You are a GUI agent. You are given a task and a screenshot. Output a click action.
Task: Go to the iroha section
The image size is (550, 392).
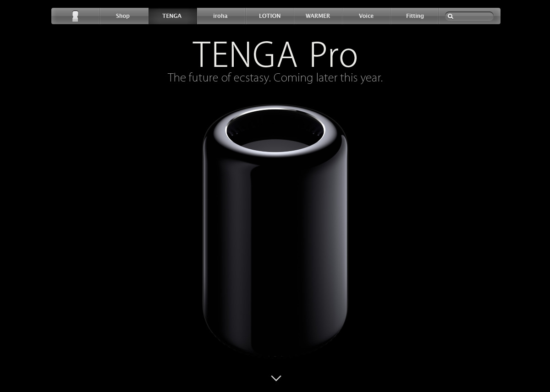click(x=220, y=16)
